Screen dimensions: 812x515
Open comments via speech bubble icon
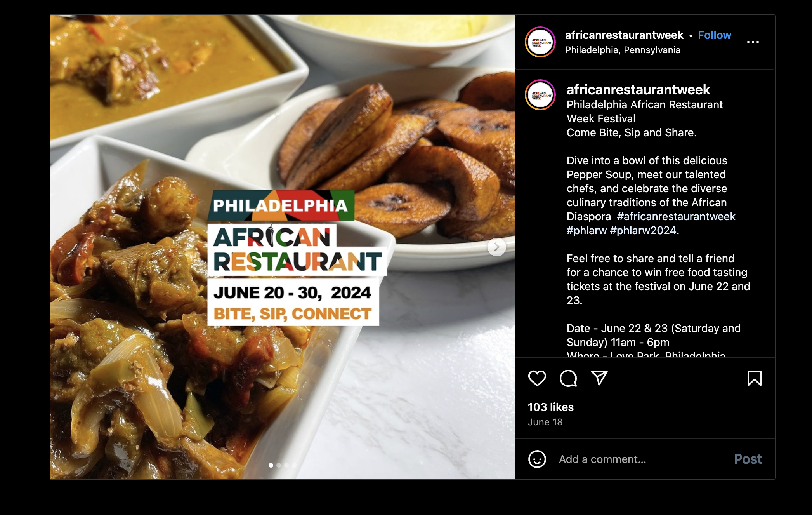[x=568, y=378]
